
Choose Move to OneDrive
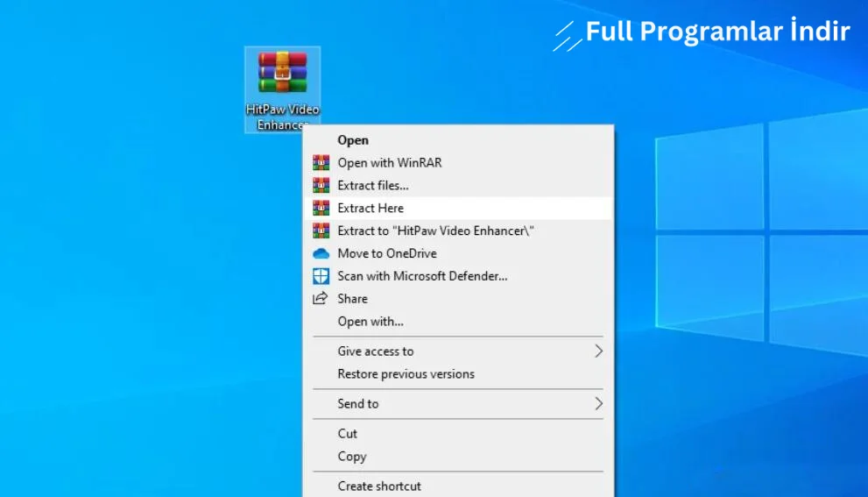click(x=458, y=254)
